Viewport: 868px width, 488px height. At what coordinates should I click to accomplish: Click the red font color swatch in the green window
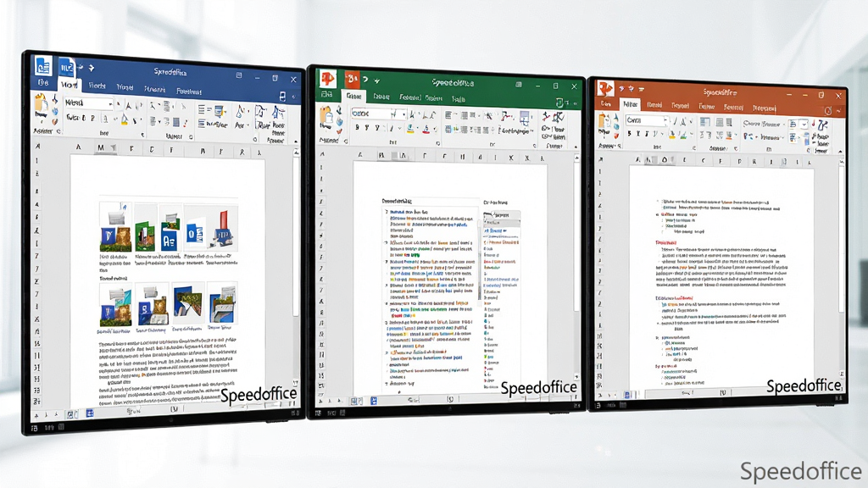point(426,130)
